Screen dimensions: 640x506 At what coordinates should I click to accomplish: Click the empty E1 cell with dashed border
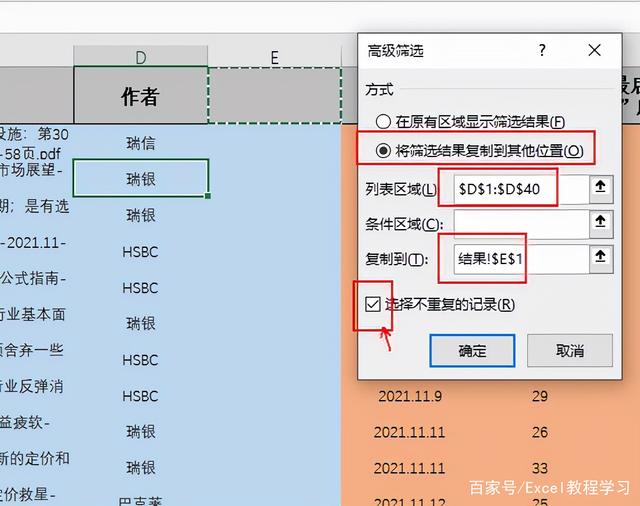point(275,95)
